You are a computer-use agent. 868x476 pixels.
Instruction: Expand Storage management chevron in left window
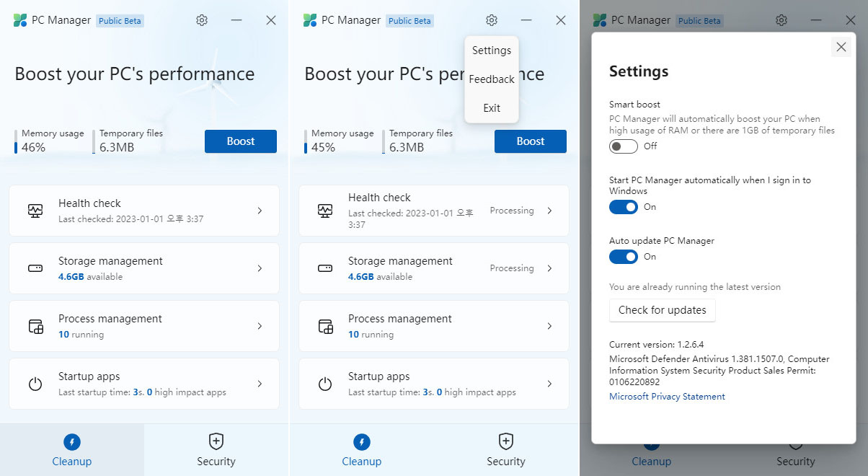260,268
